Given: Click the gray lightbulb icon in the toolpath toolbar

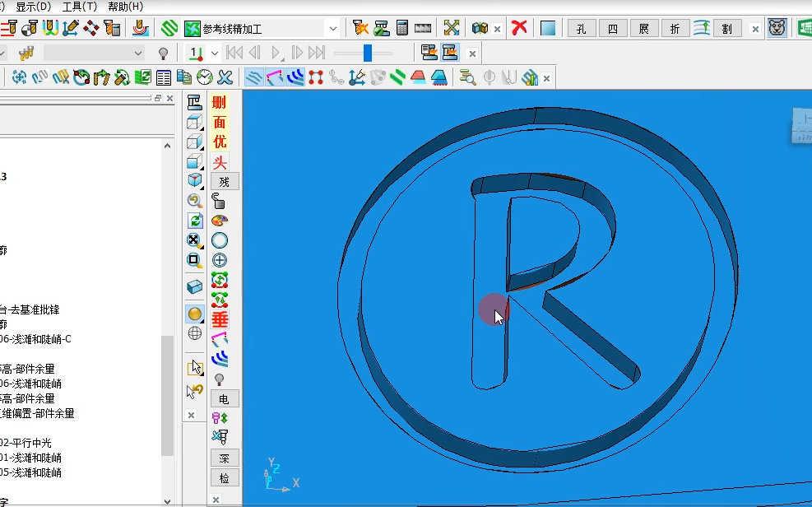Looking at the screenshot, I should point(163,53).
